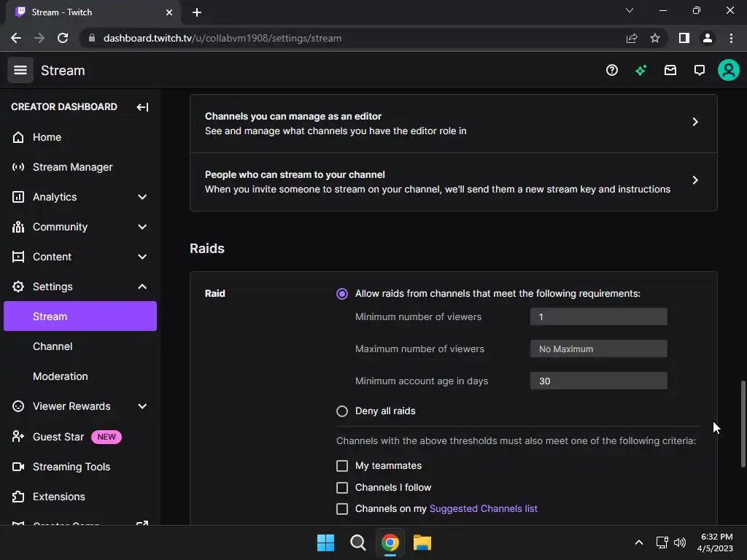Image resolution: width=747 pixels, height=560 pixels.
Task: Open Guest Star NEW badge
Action: coord(107,437)
